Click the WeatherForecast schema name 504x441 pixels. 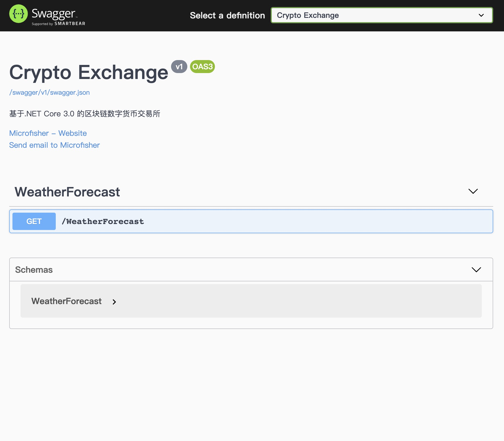pyautogui.click(x=66, y=301)
